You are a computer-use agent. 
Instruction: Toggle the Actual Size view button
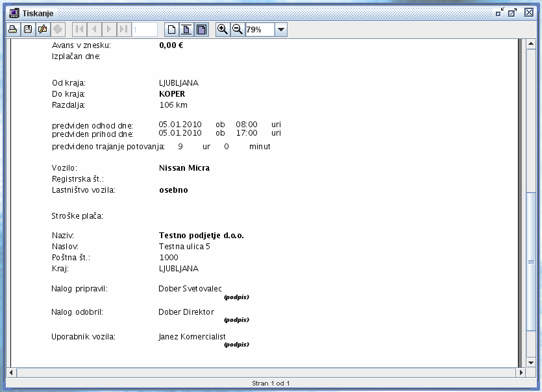pyautogui.click(x=171, y=29)
